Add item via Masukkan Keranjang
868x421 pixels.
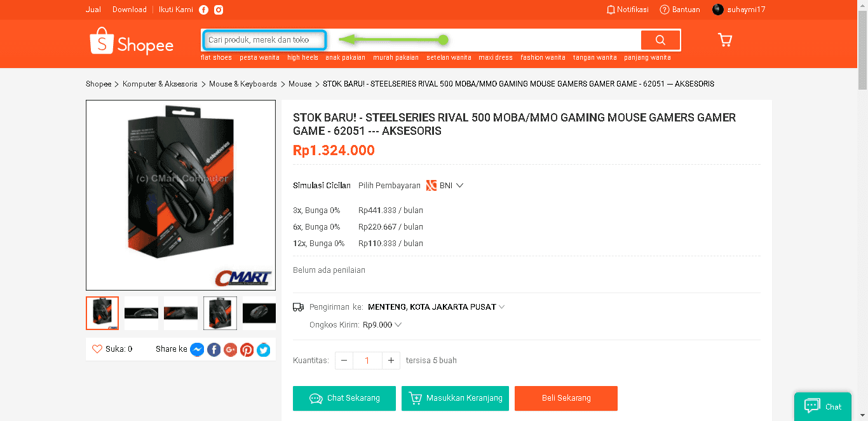[x=456, y=398]
